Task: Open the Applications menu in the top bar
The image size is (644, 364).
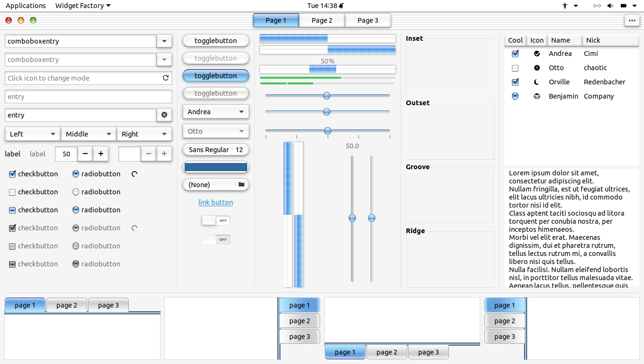Action: (26, 6)
